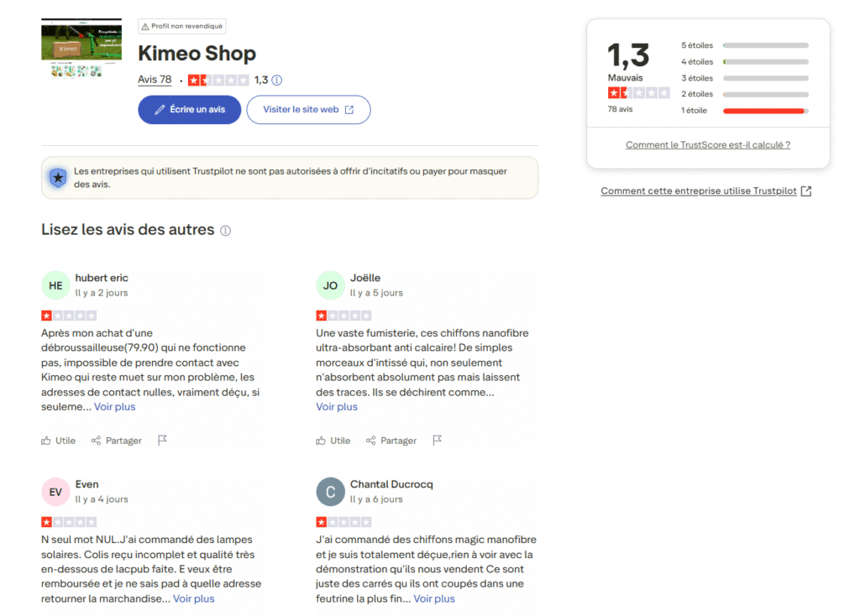Expand Chantal Ducrocq's review via 'Voir plus'

click(x=433, y=598)
